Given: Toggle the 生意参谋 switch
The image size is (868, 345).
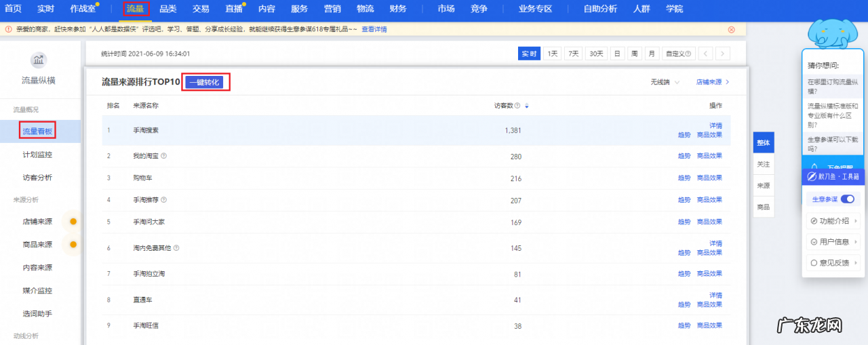Looking at the screenshot, I should (x=847, y=199).
